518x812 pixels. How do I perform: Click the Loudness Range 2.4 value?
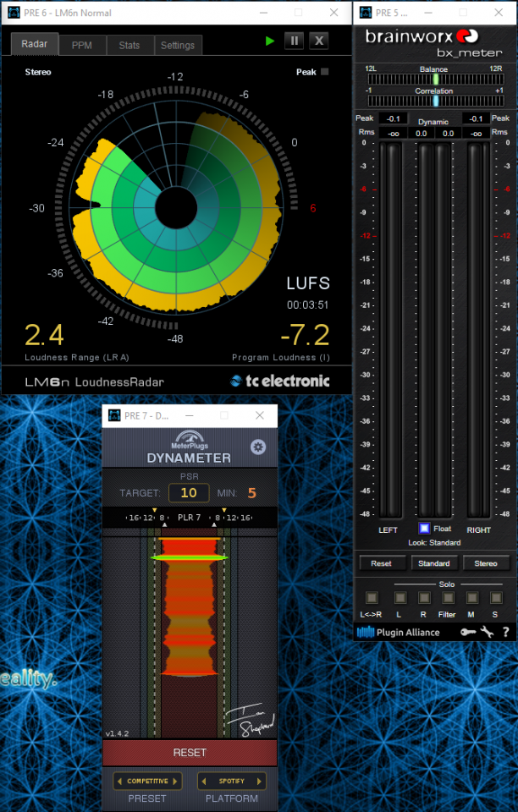coord(44,335)
